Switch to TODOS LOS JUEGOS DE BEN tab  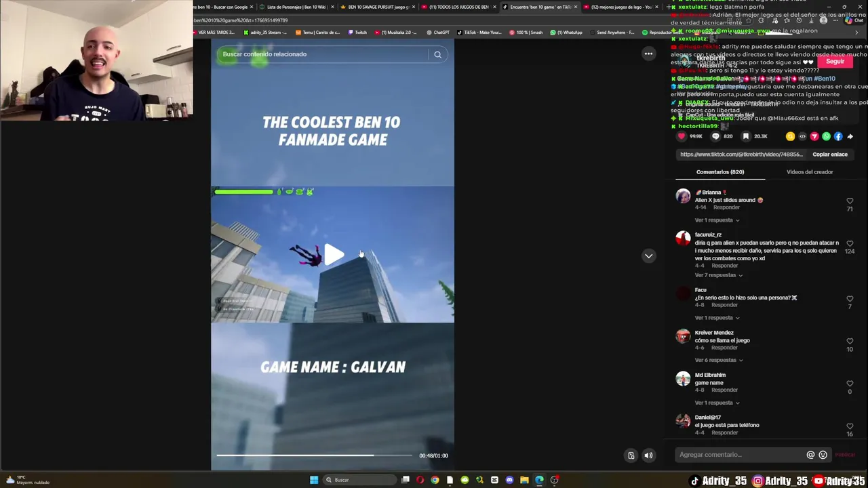click(x=458, y=7)
